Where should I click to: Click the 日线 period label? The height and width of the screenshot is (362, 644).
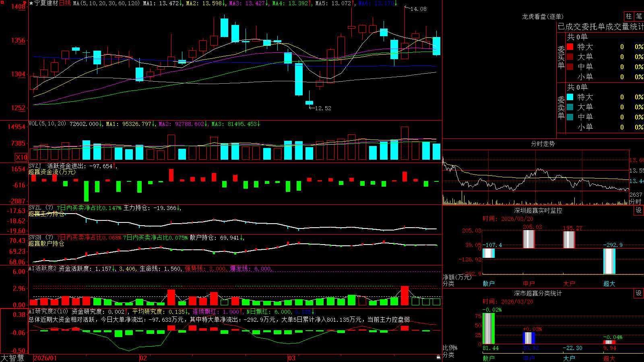[65, 3]
